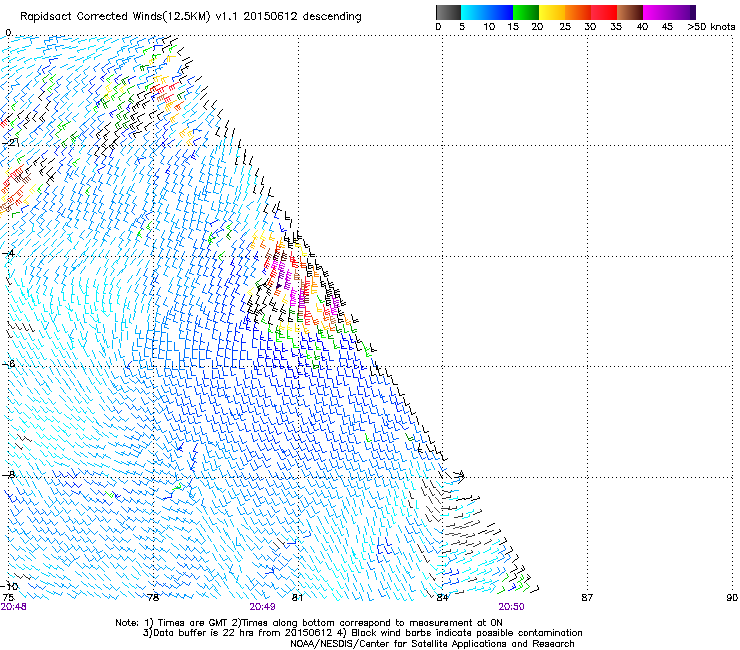Click the cyan 5-10 knots legend color

(474, 12)
